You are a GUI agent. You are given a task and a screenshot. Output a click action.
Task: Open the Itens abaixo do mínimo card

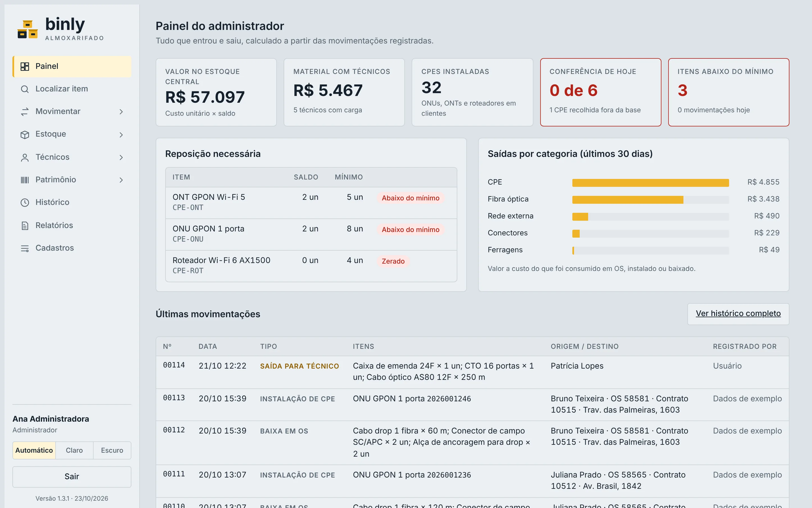point(729,92)
